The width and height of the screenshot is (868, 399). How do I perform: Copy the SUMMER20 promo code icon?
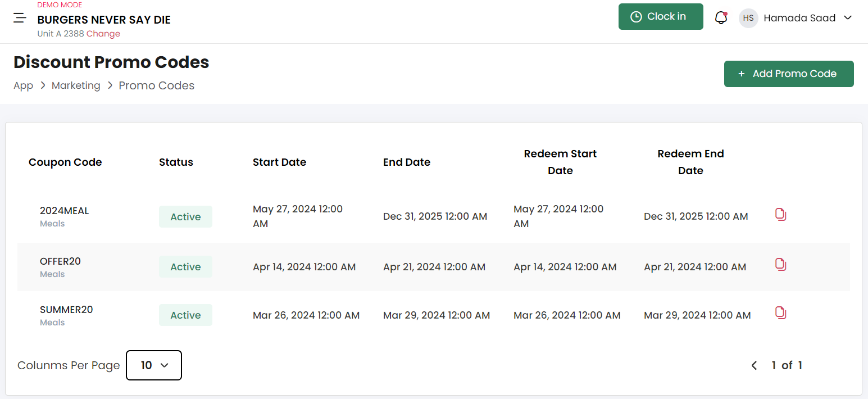(x=780, y=312)
